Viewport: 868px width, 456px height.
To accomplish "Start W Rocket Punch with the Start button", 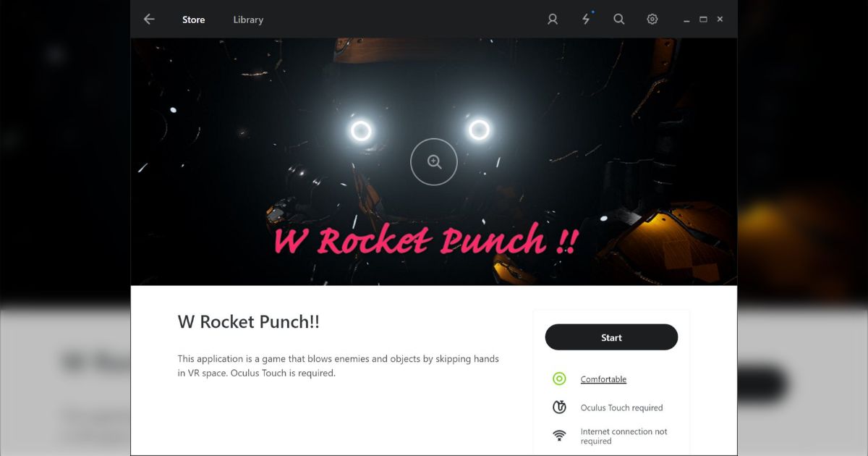I will tap(611, 337).
